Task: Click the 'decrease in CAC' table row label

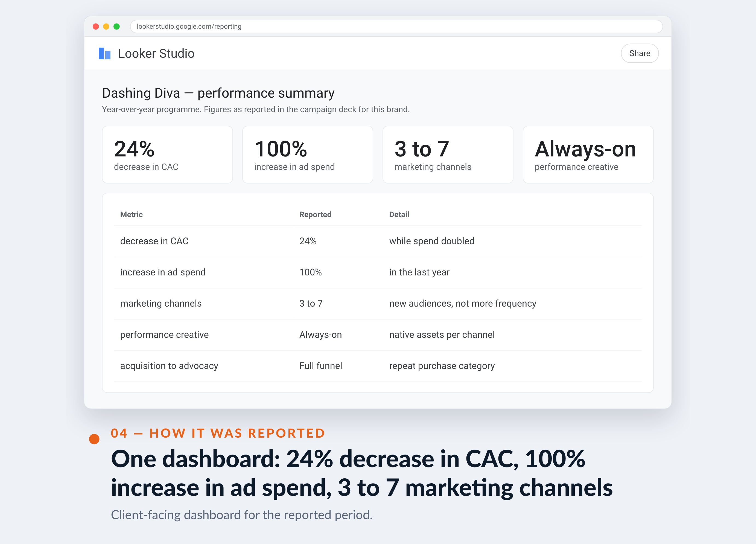Action: click(x=154, y=241)
